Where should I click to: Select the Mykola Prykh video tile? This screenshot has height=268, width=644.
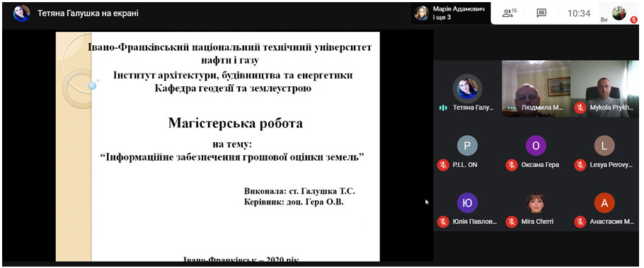[604, 88]
